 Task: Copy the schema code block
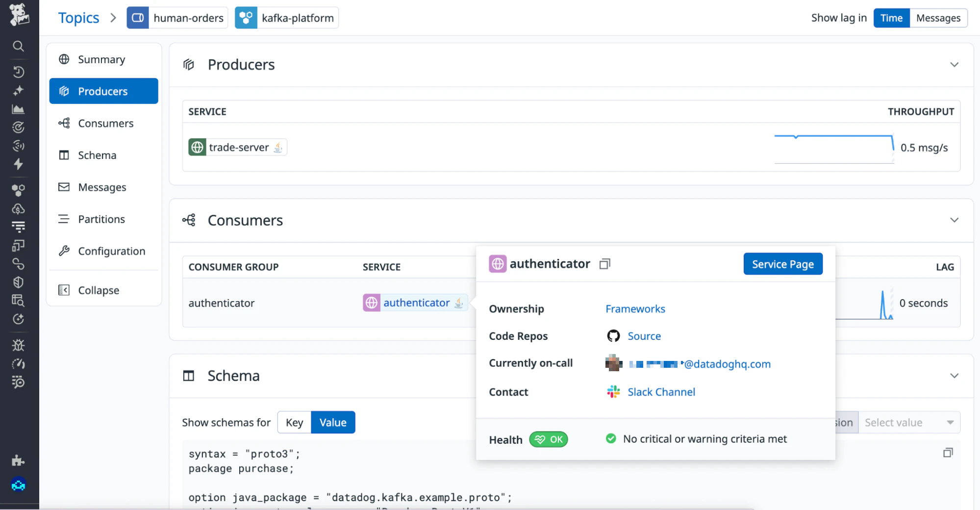pos(948,453)
